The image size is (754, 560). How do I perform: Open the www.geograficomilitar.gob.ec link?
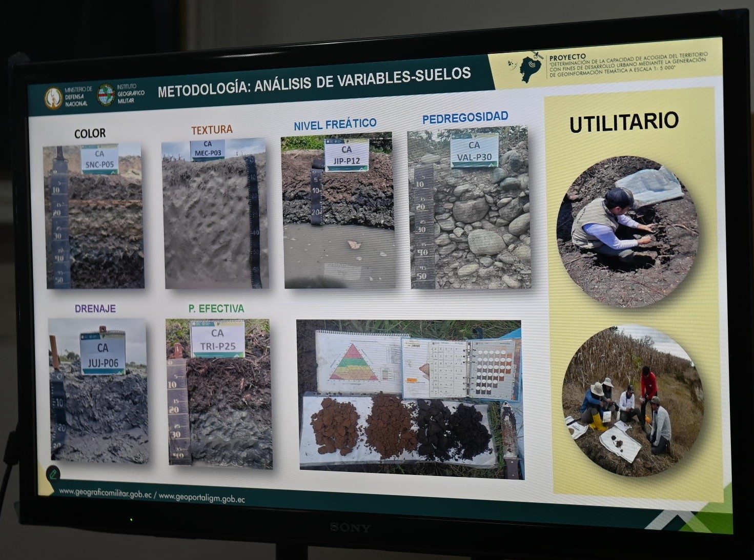point(105,493)
